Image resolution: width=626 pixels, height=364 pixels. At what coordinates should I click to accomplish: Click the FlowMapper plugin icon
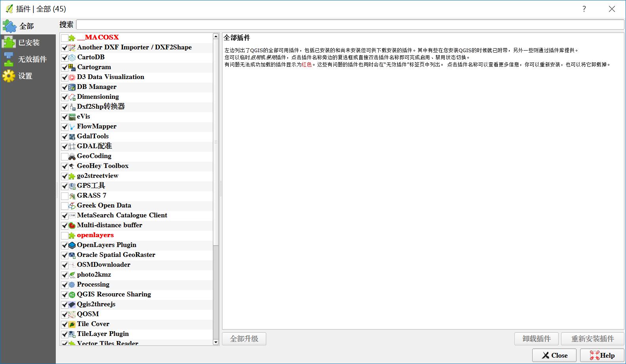[x=72, y=127]
